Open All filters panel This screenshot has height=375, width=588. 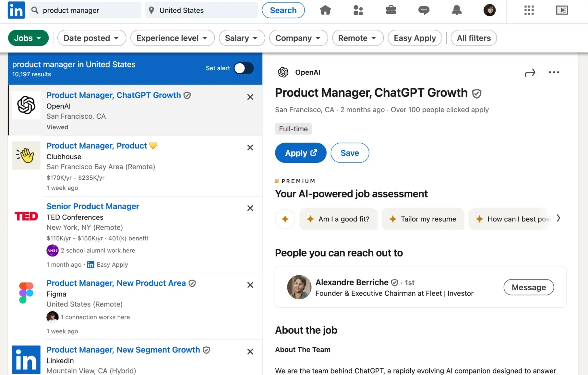click(473, 38)
